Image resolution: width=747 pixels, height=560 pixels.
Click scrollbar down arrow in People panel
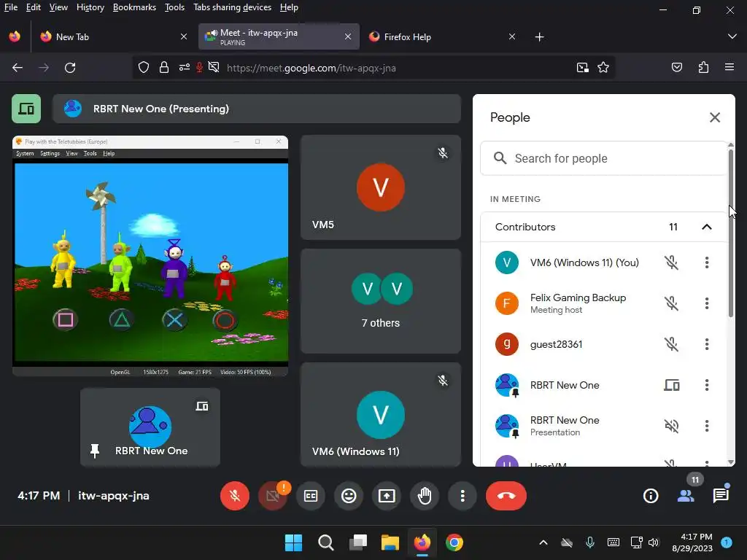[x=731, y=462]
